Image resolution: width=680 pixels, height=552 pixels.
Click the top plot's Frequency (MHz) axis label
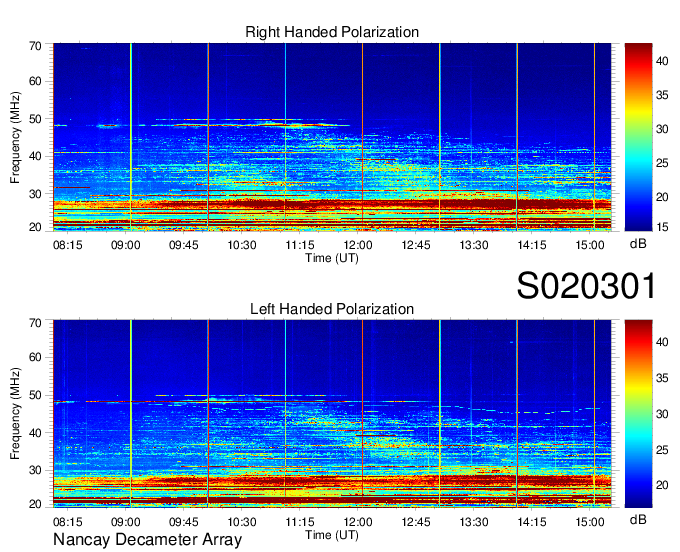coord(15,137)
